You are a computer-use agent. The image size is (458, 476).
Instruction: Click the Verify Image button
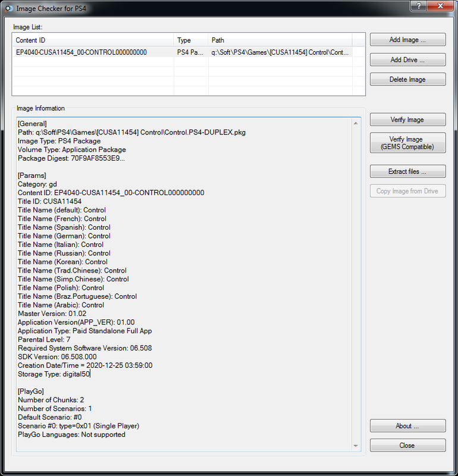407,120
